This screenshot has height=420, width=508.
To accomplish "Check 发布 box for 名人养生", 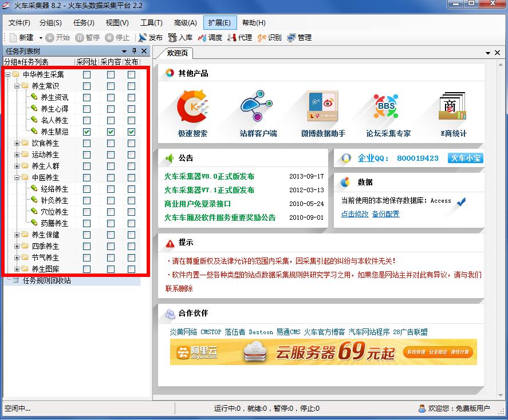I will [x=131, y=120].
